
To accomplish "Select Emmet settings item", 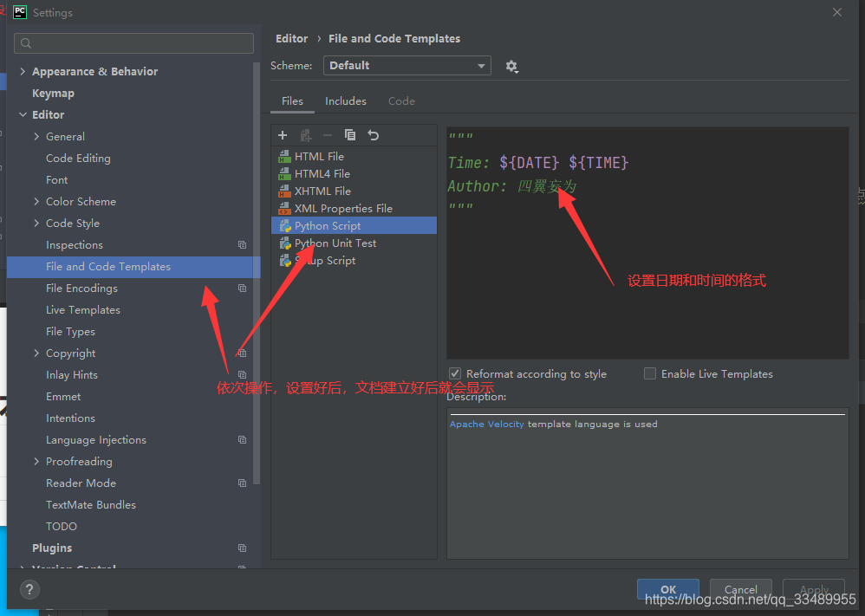I will tap(63, 397).
